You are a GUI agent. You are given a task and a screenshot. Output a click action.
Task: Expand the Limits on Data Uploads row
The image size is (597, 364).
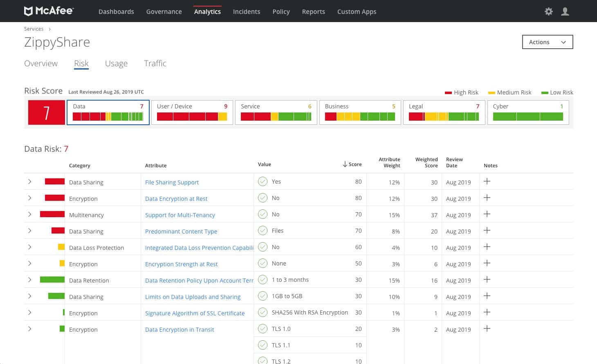30,296
